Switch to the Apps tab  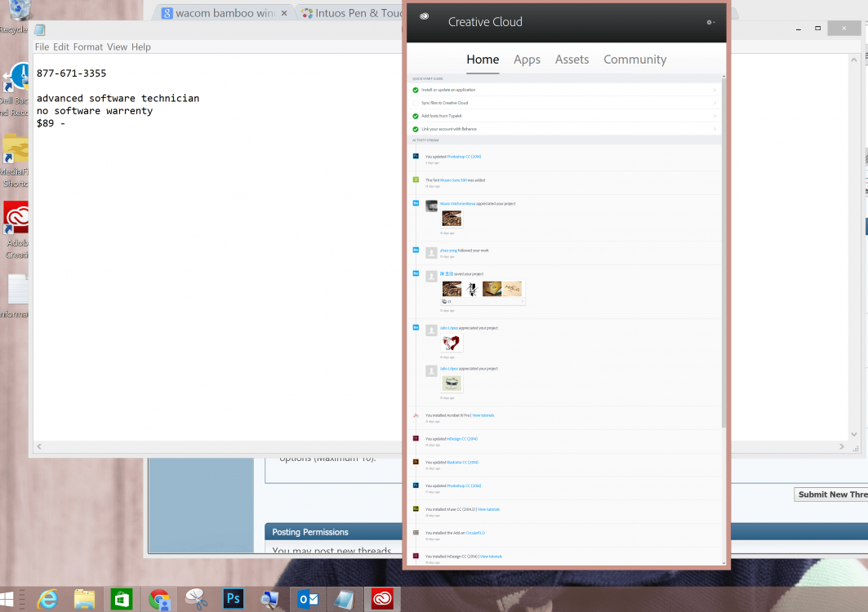(x=527, y=60)
